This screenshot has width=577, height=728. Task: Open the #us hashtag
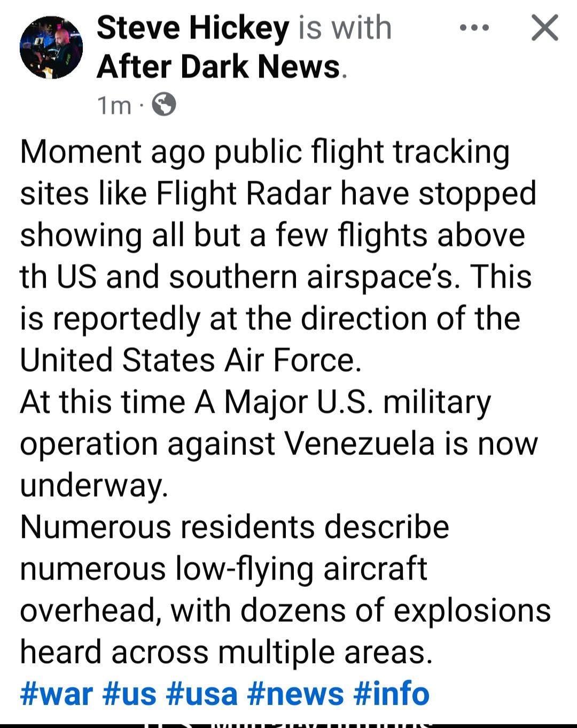pos(129,694)
